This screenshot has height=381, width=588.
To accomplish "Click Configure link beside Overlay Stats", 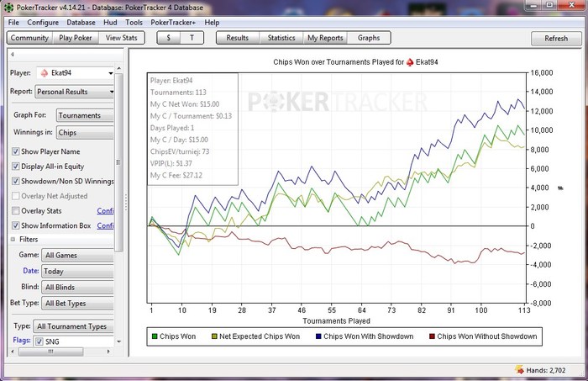I will (x=105, y=211).
